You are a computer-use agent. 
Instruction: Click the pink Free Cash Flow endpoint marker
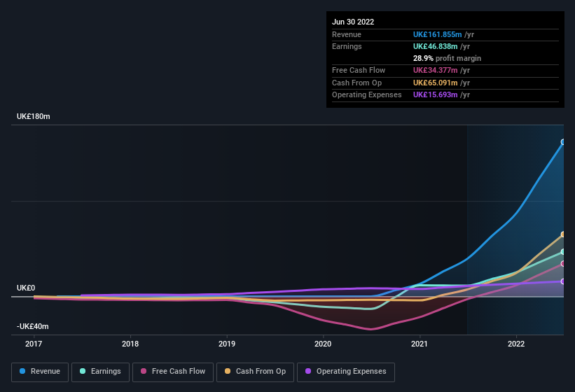563,264
